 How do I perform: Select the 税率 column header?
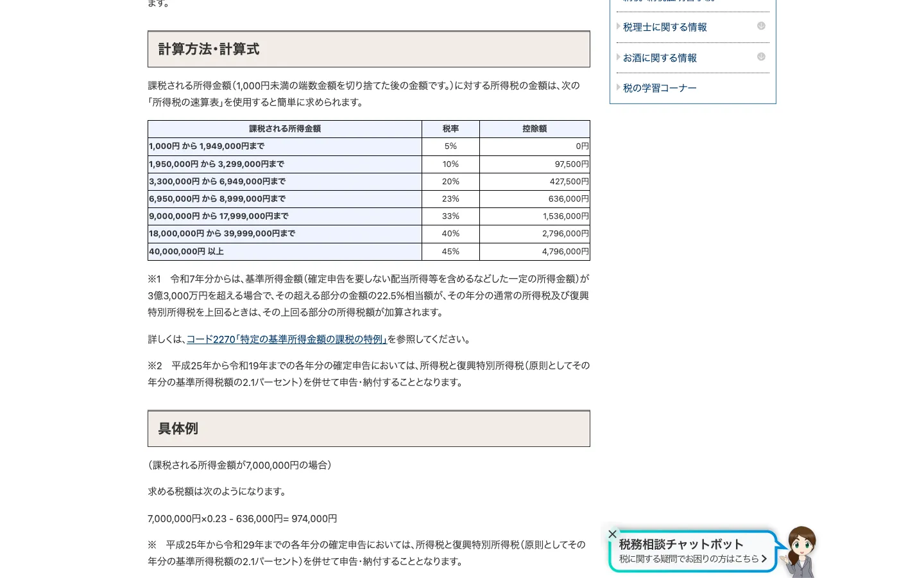pyautogui.click(x=450, y=129)
